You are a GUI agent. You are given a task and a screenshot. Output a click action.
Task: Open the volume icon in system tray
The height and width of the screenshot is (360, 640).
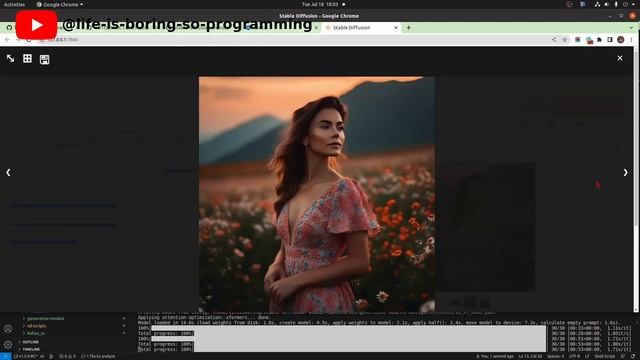coord(607,4)
